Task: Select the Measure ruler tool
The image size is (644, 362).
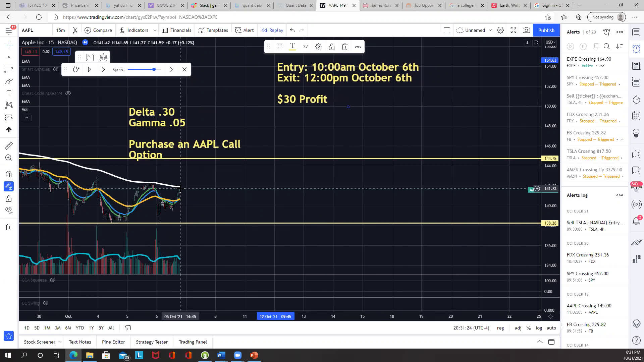Action: click(x=9, y=145)
